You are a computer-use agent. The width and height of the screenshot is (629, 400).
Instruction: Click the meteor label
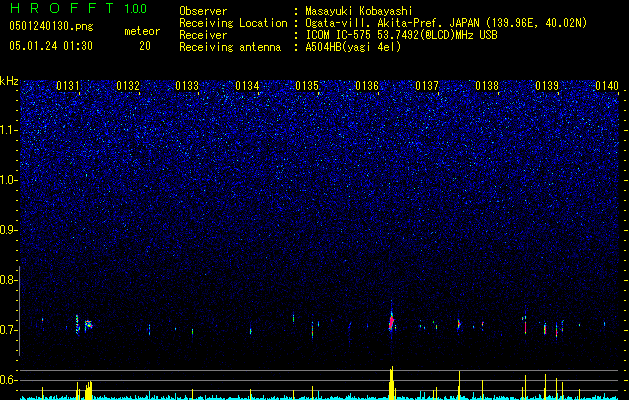[142, 31]
